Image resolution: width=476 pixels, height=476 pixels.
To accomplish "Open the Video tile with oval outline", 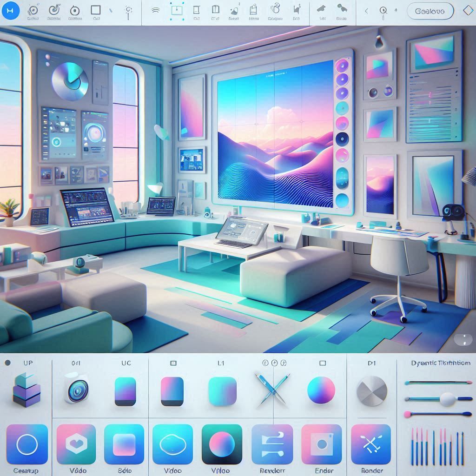I will [173, 444].
